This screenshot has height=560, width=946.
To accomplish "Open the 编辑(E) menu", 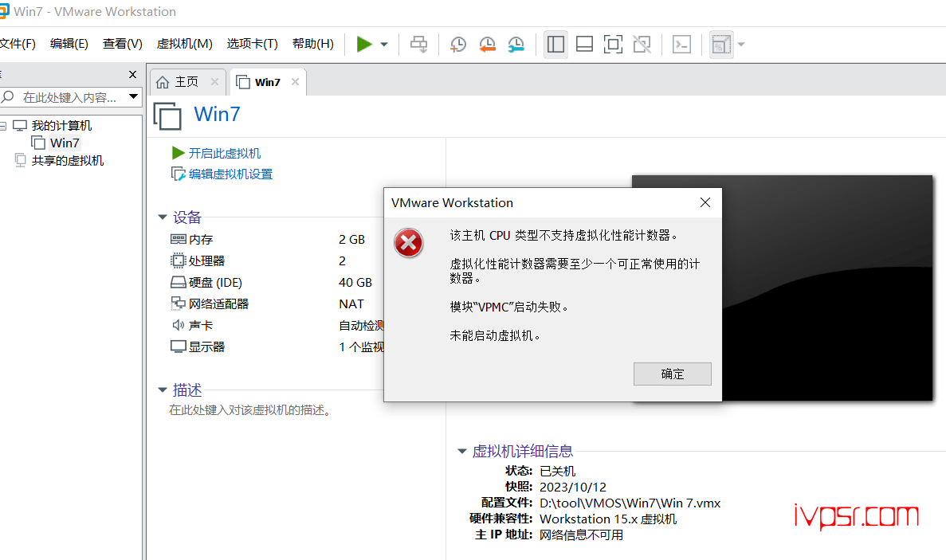I will (69, 43).
